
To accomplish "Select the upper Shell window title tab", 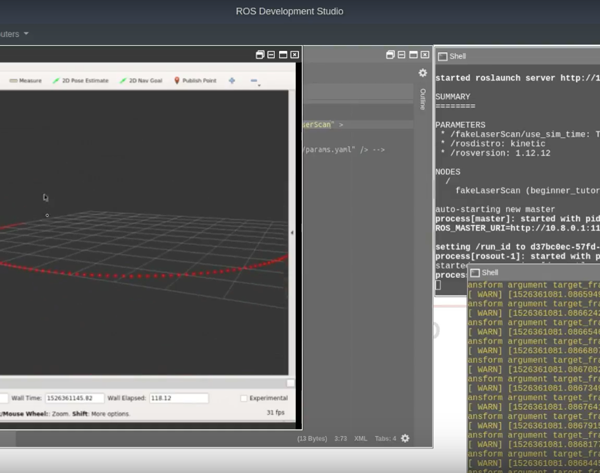I will point(458,56).
